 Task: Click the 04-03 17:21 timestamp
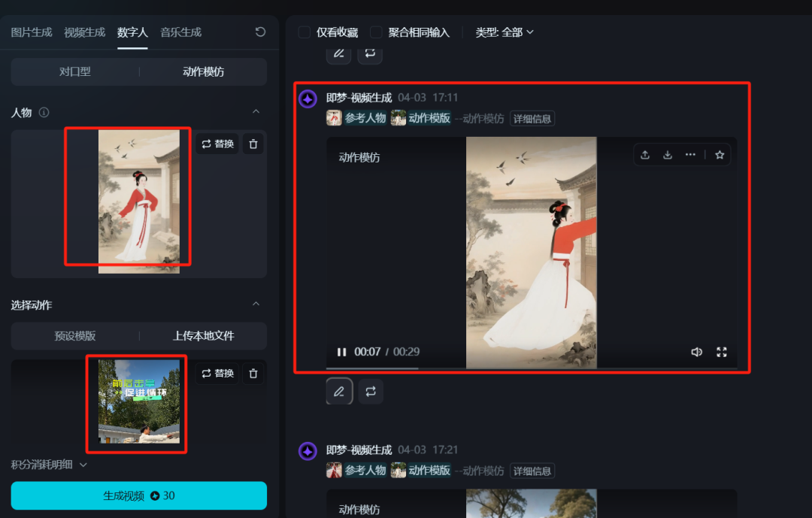click(x=428, y=450)
